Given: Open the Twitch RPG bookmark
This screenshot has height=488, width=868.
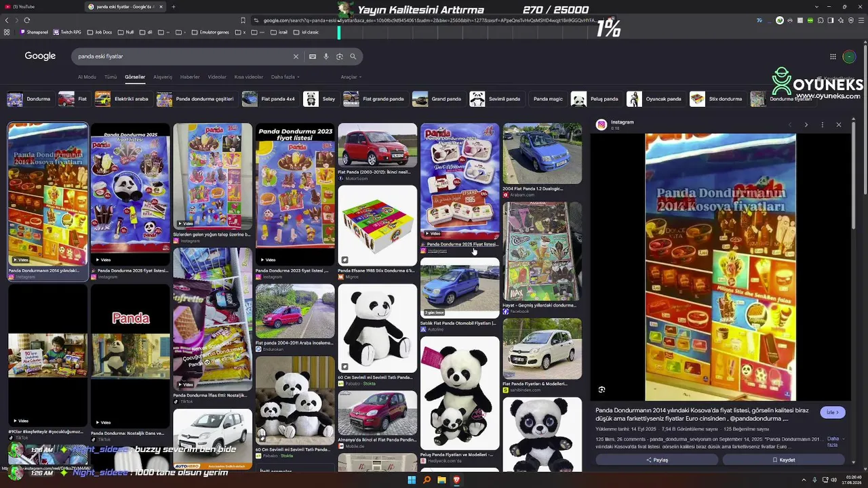Looking at the screenshot, I should [67, 32].
